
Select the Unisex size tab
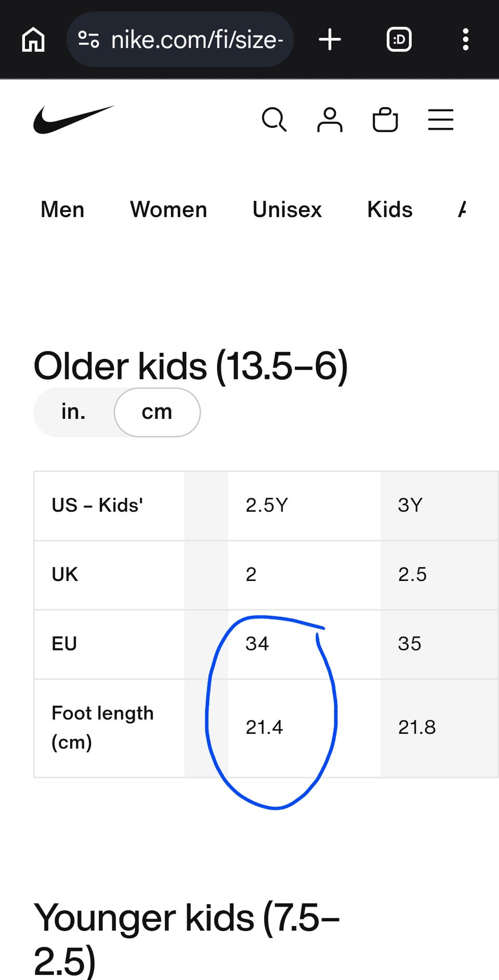(287, 209)
